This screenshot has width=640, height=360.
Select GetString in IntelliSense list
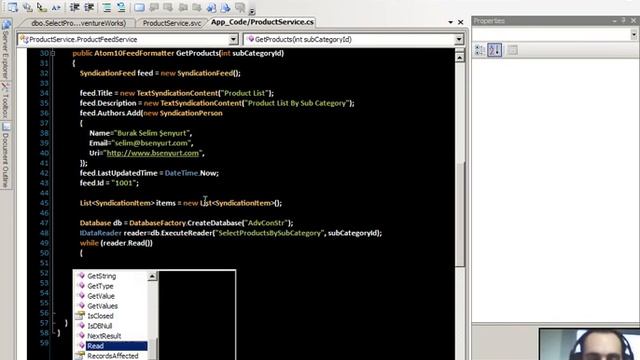(x=102, y=276)
